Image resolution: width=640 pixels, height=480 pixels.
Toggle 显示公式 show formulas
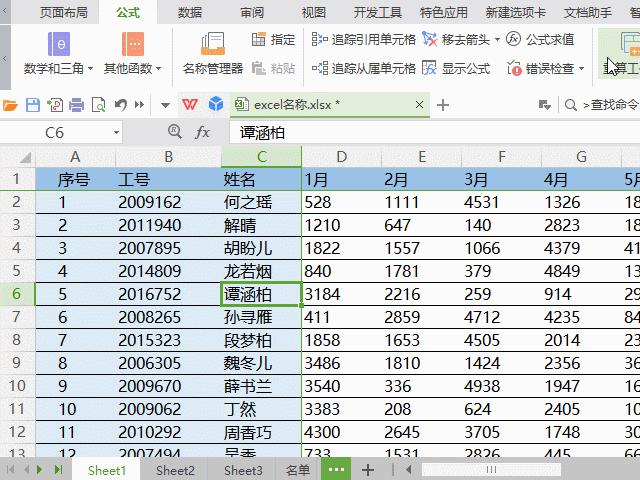456,68
